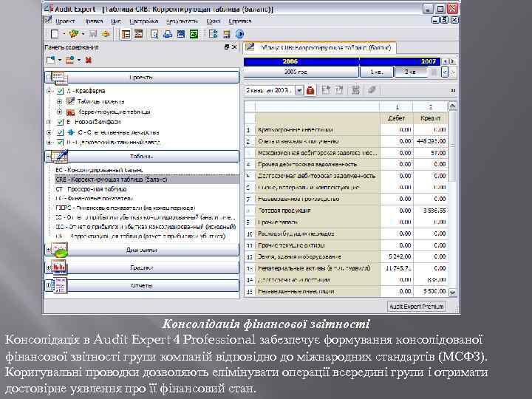Viewport: 532px width, 399px height.
Task: Open the Вид menu
Action: coord(116,21)
